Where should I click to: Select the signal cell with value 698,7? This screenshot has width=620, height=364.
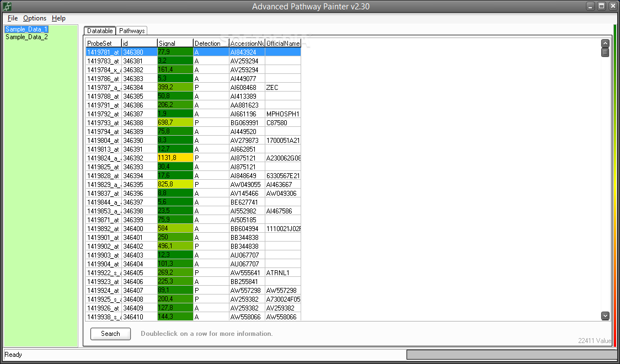(175, 123)
